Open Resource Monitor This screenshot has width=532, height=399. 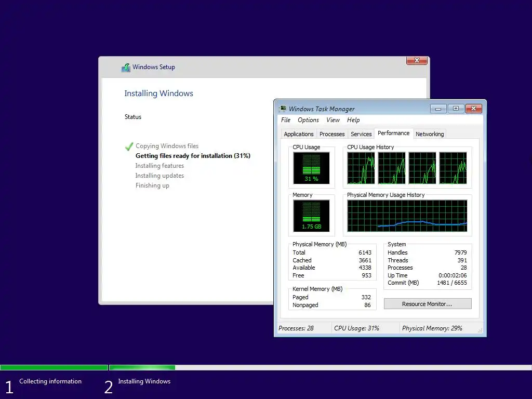tap(428, 303)
